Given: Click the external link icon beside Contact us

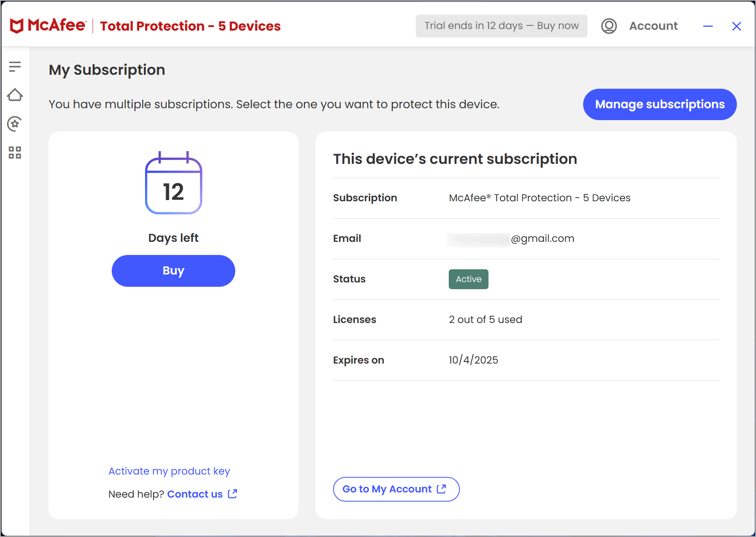Looking at the screenshot, I should [233, 494].
